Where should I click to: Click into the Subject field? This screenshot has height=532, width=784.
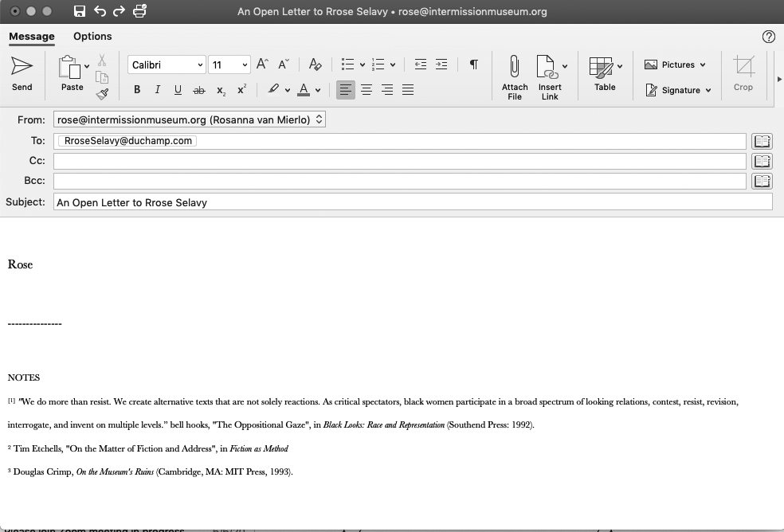point(412,202)
